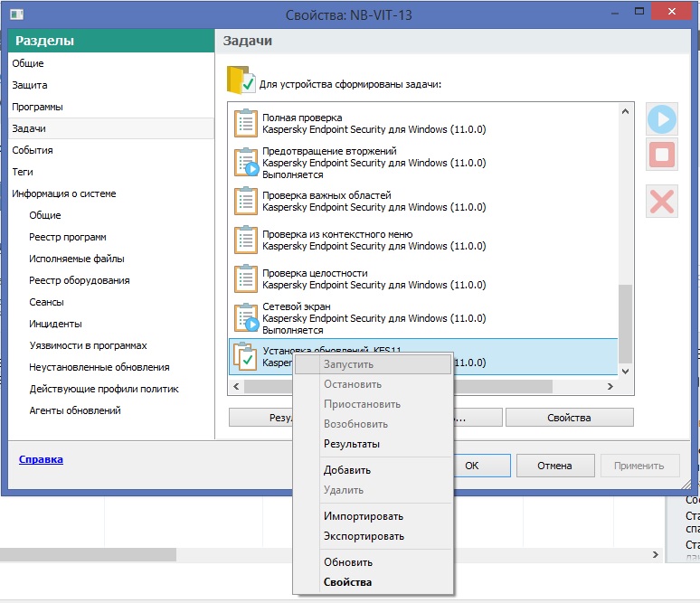Viewport: 700px width, 603px height.
Task: Click the red X delete task icon
Action: [662, 201]
